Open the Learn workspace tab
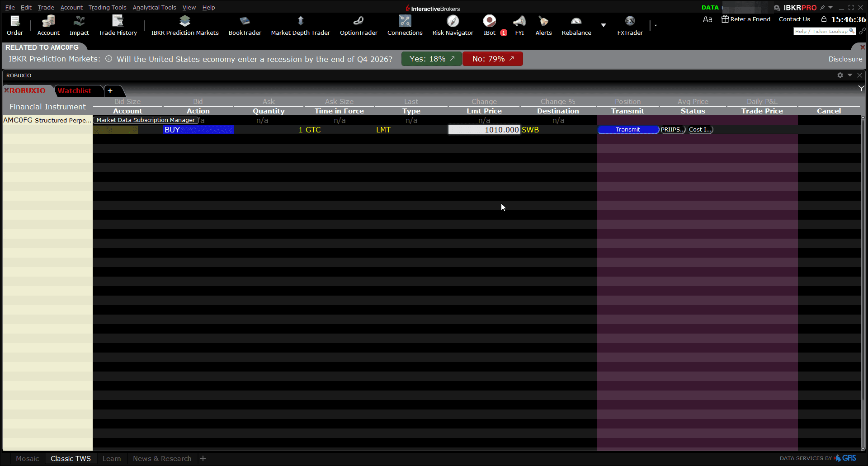Image resolution: width=868 pixels, height=466 pixels. pos(112,458)
